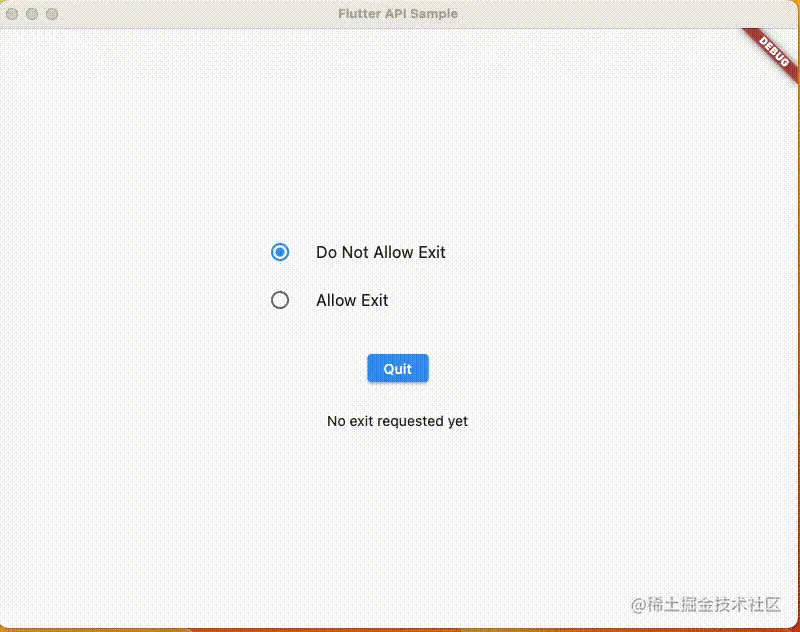Click the window title bar area
Viewport: 800px width, 632px height.
(400, 14)
